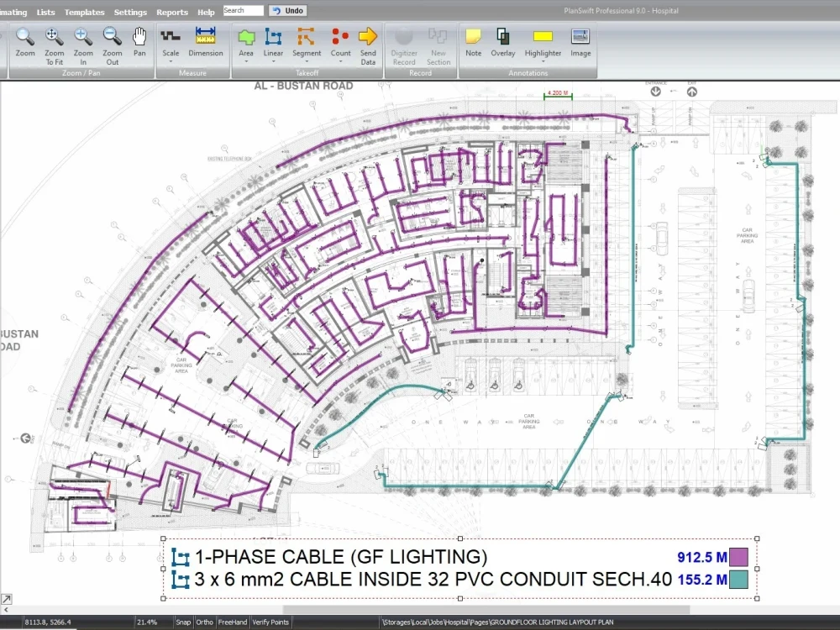Image resolution: width=840 pixels, height=630 pixels.
Task: Open the Help menu
Action: (x=206, y=12)
